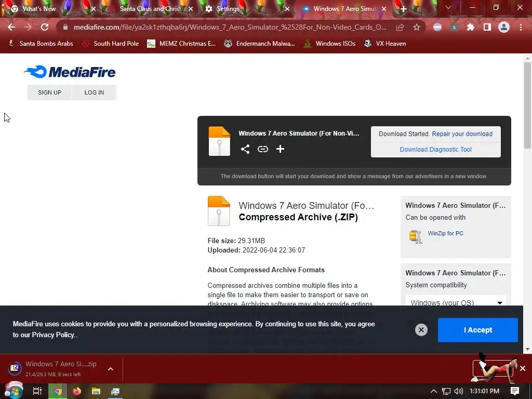Select the Windows 7 Aero Simulator tab
Image resolution: width=532 pixels, height=399 pixels.
(x=343, y=9)
